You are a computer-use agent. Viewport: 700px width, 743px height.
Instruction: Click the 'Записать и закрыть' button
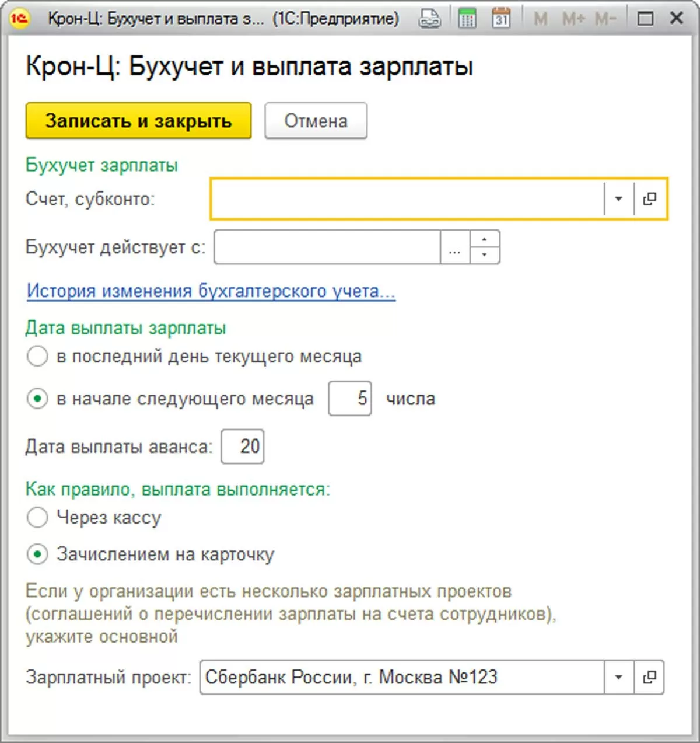138,121
